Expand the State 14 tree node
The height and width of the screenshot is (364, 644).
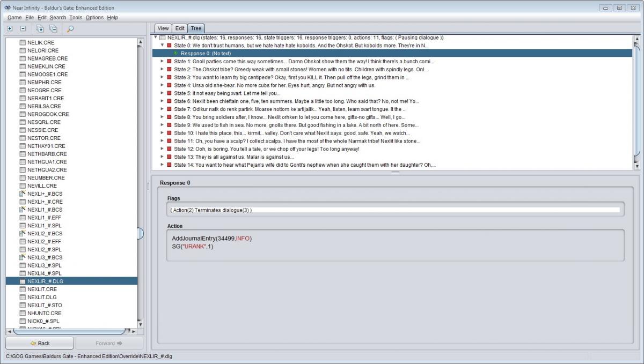(162, 165)
